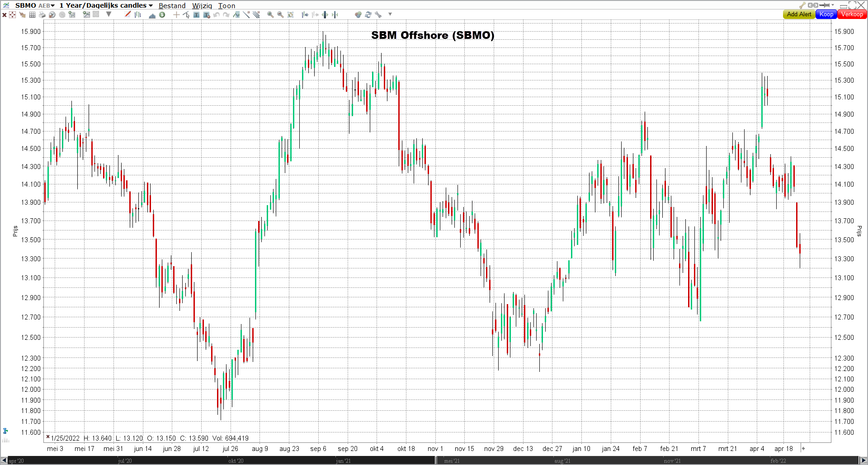The image size is (868, 465).
Task: Click the chart-line app icon at top left
Action: pos(6,5)
